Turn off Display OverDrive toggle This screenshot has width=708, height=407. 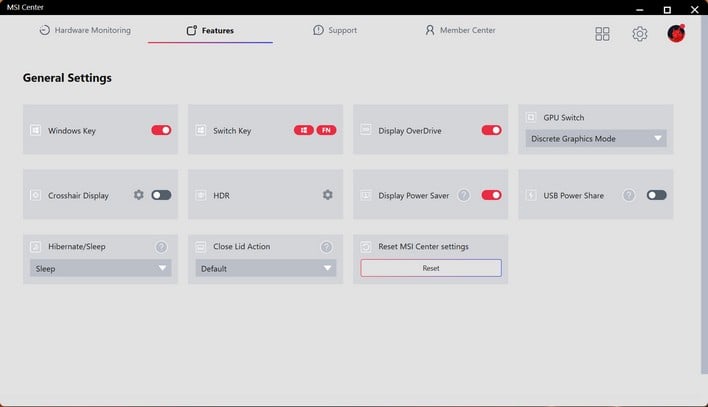tap(491, 130)
